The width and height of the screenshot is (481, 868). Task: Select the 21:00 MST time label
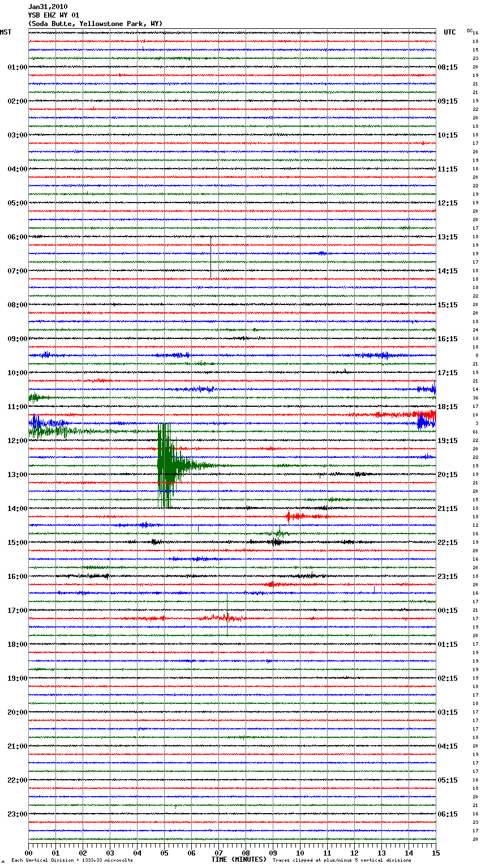pos(18,746)
